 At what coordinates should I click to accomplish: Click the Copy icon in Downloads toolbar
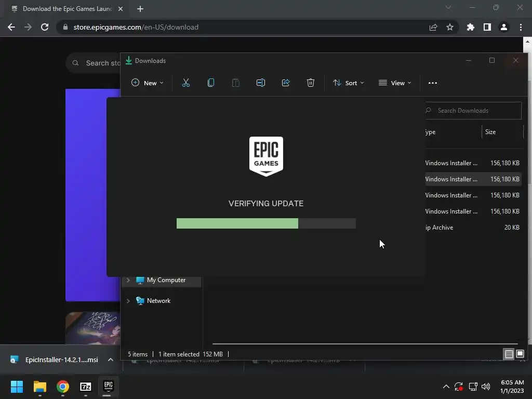point(211,83)
